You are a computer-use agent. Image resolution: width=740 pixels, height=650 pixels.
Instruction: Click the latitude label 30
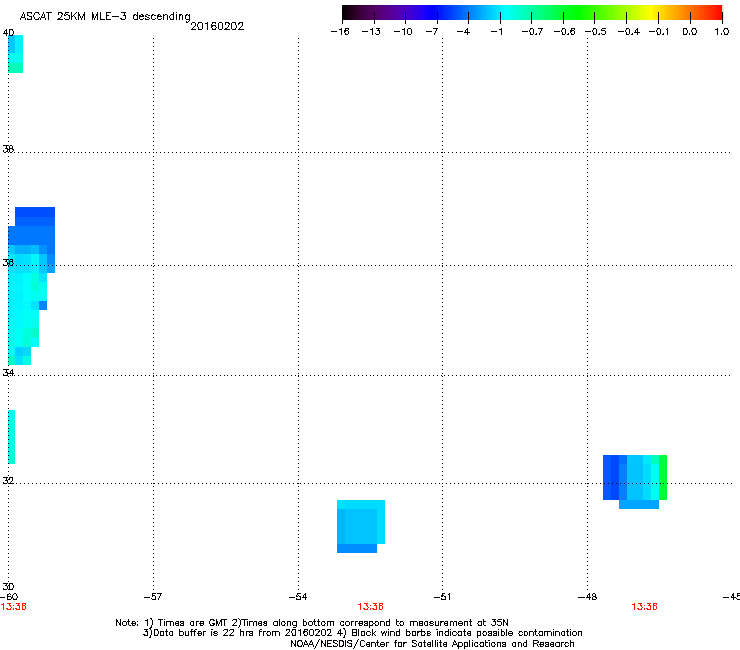click(x=8, y=587)
